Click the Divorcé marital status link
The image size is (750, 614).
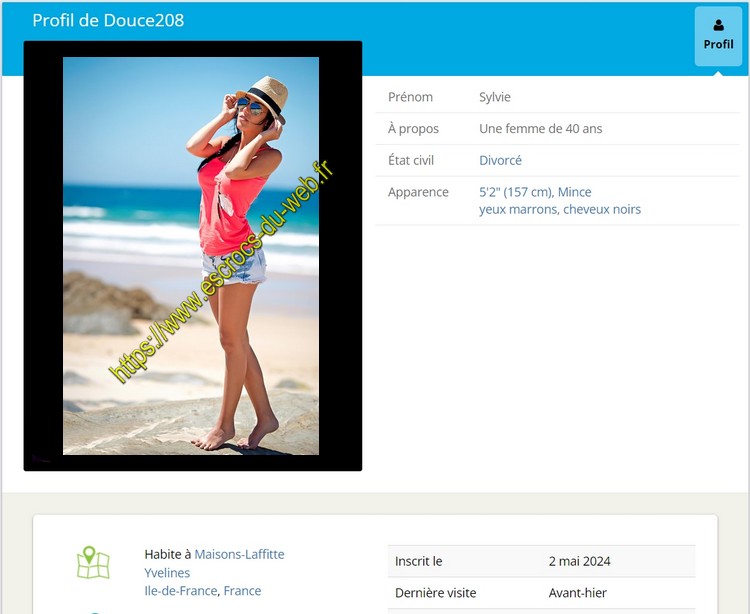(500, 160)
